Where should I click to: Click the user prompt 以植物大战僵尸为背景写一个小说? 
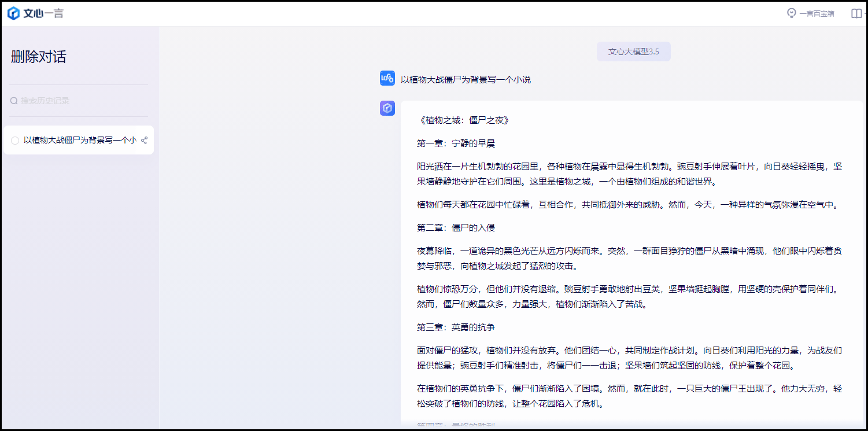pos(466,79)
